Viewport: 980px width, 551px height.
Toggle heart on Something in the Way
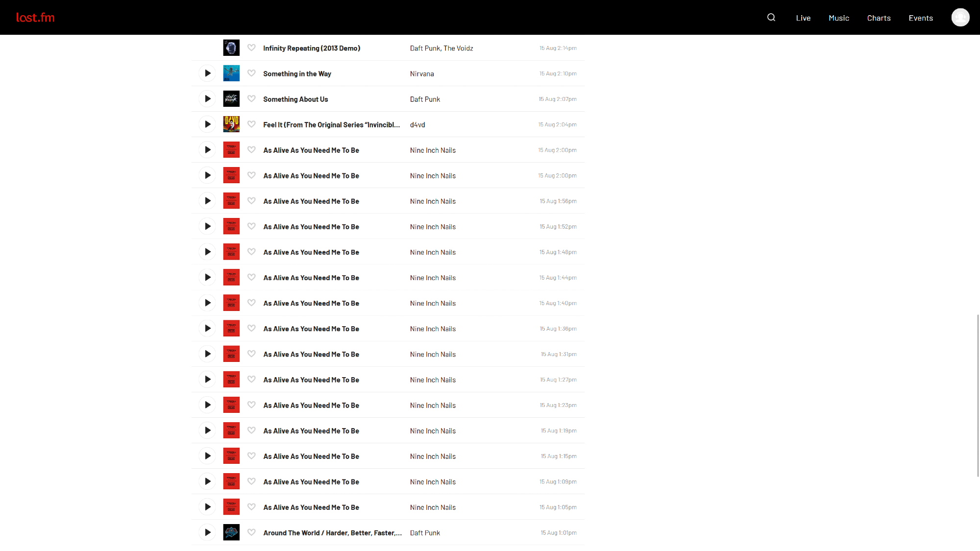[x=251, y=73]
